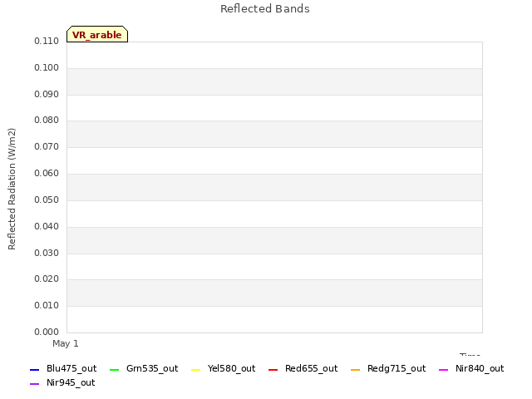Click the orange Redg715_out color marker
Screen dimensions: 532x399
click(x=355, y=369)
